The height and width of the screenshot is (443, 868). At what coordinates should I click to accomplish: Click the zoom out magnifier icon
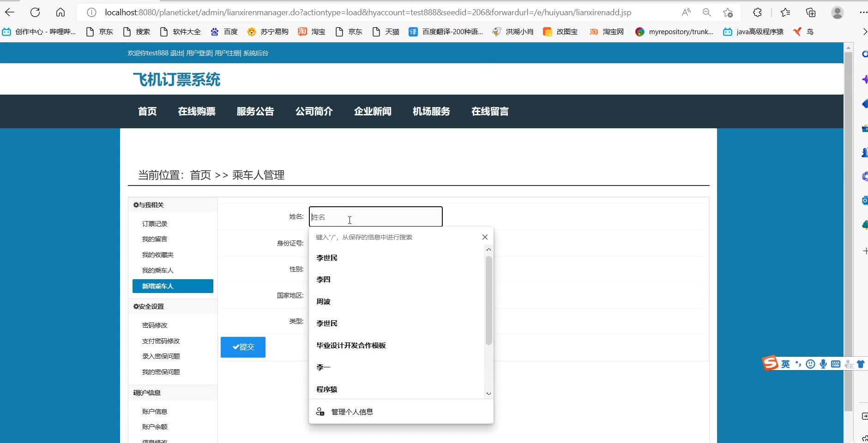point(706,12)
